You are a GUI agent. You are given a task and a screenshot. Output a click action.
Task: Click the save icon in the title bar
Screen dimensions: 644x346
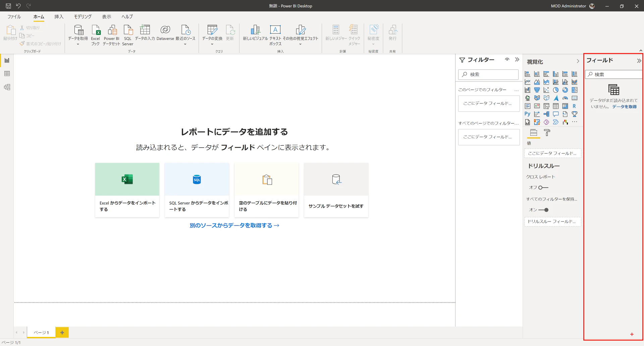(8, 6)
